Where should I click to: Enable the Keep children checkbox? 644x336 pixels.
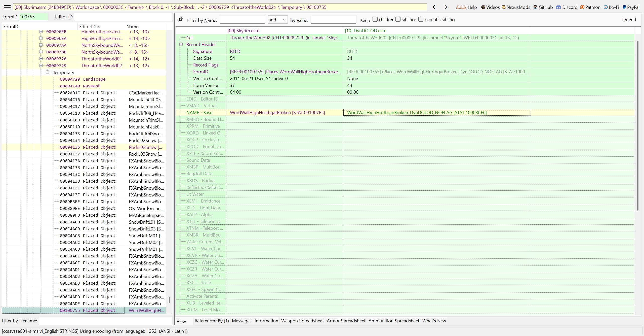375,19
